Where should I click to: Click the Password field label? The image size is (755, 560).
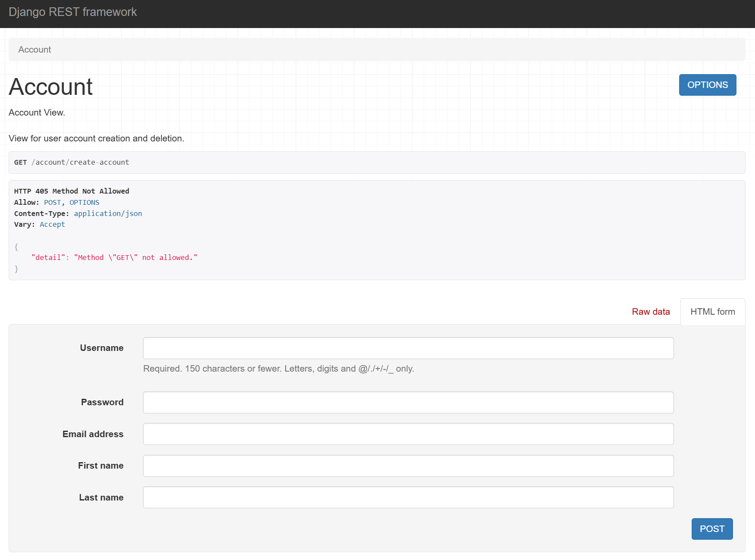point(102,402)
